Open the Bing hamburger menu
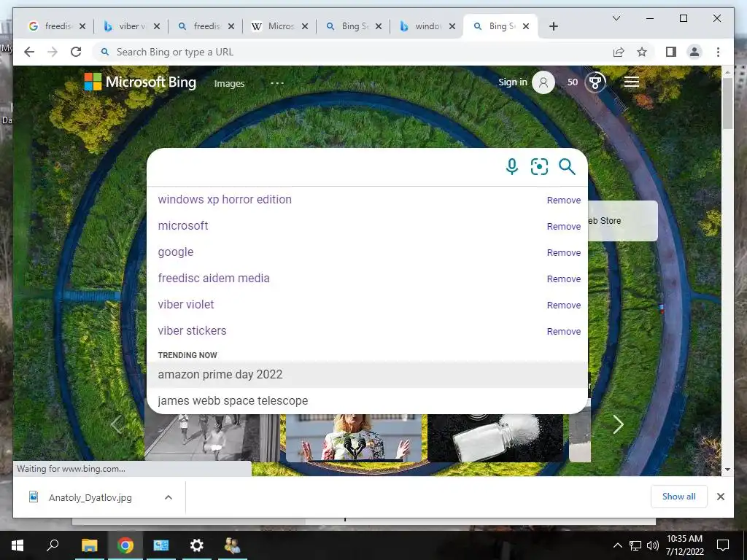 [x=632, y=82]
